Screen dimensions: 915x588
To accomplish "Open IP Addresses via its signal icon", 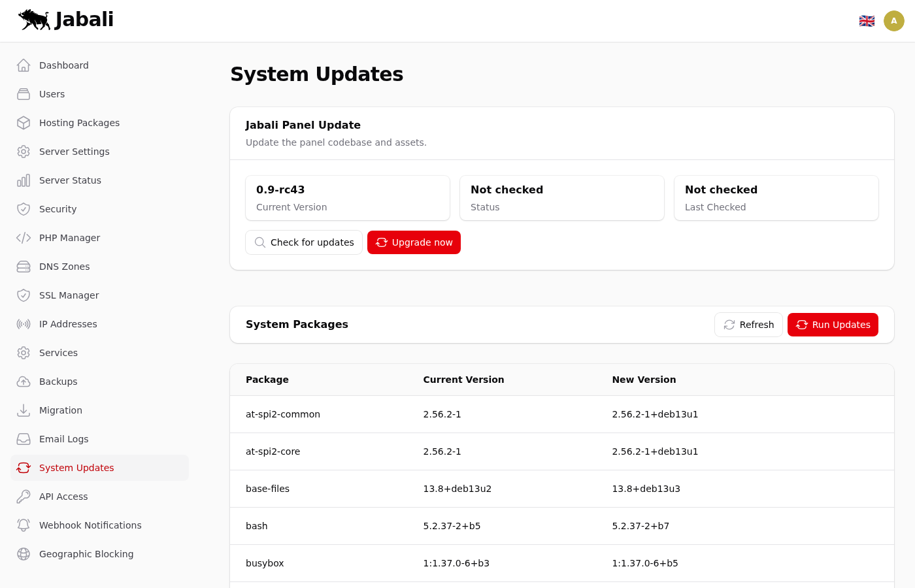I will (x=24, y=324).
